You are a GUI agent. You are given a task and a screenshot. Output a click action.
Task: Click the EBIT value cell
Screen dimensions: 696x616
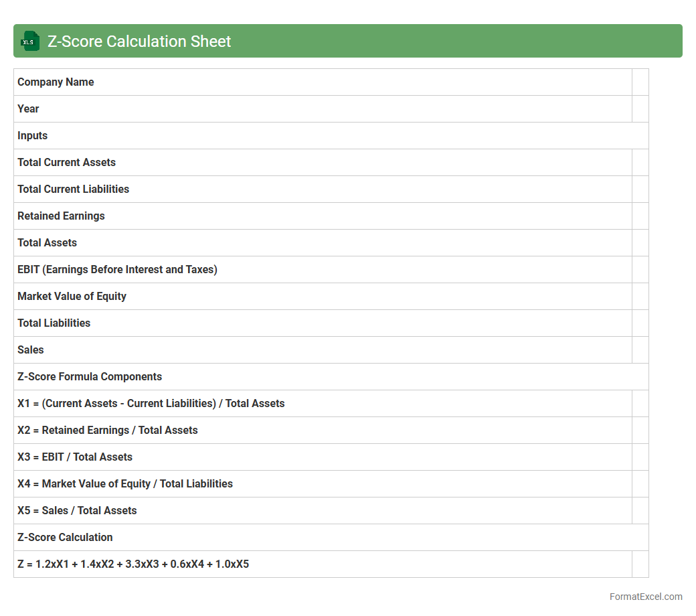coord(640,270)
